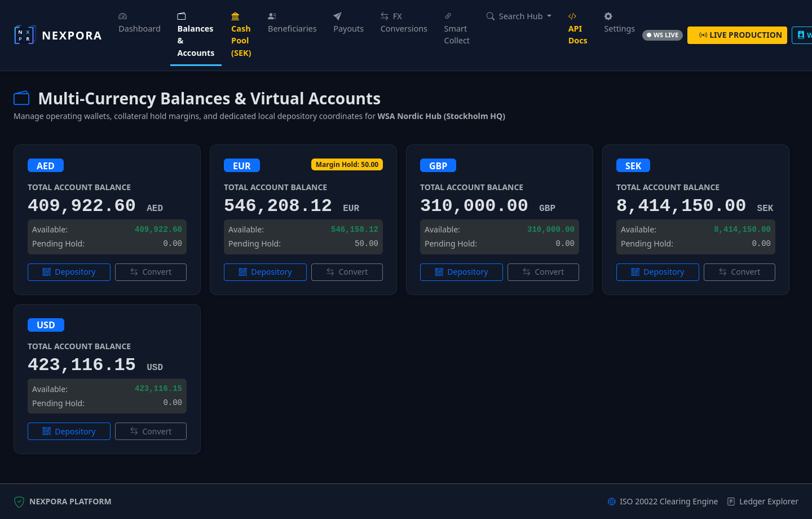
Task: Click the 8,414,150.00 SEK total balance
Action: click(x=695, y=206)
